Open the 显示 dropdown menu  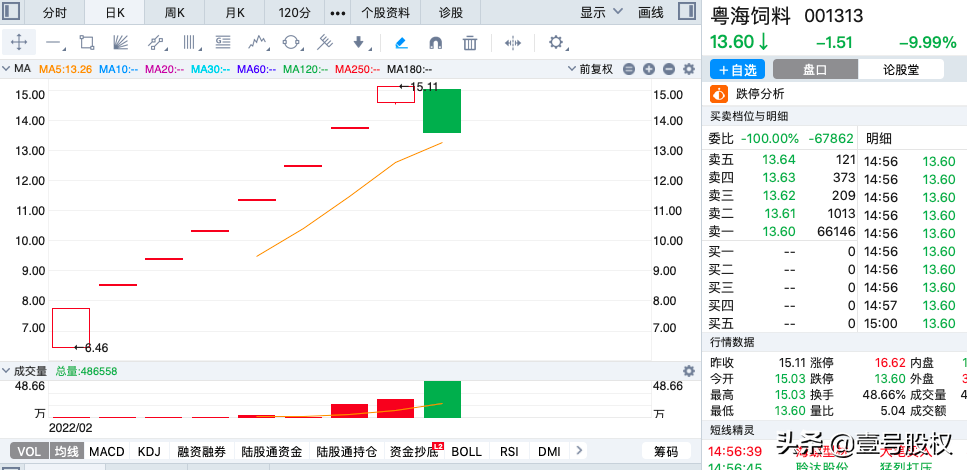pyautogui.click(x=601, y=12)
